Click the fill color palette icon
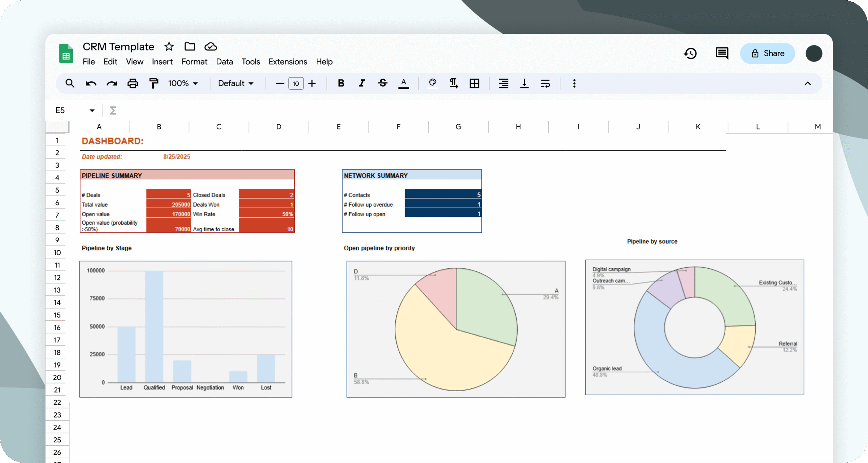Viewport: 868px width, 463px height. pyautogui.click(x=432, y=83)
